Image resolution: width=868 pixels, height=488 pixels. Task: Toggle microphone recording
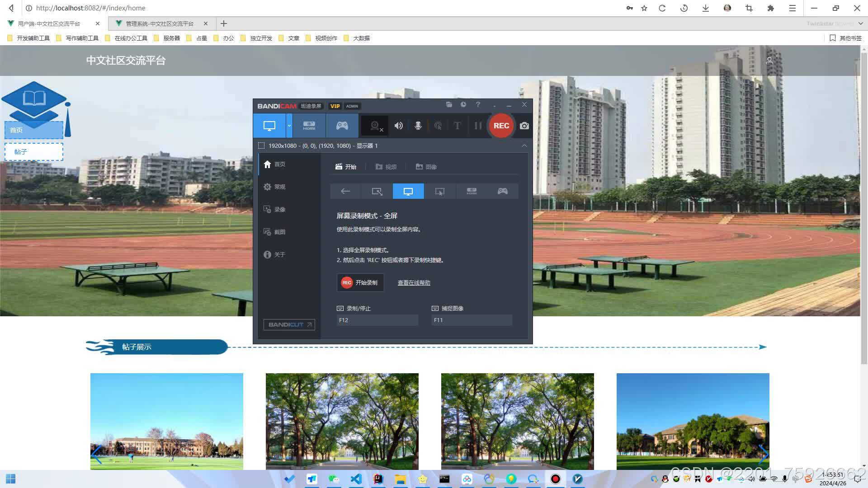(418, 126)
